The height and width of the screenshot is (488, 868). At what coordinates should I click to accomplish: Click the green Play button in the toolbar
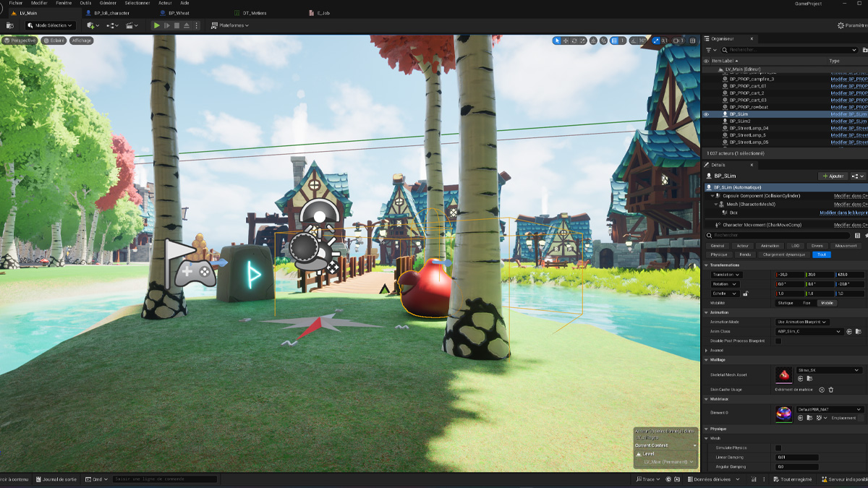point(156,25)
